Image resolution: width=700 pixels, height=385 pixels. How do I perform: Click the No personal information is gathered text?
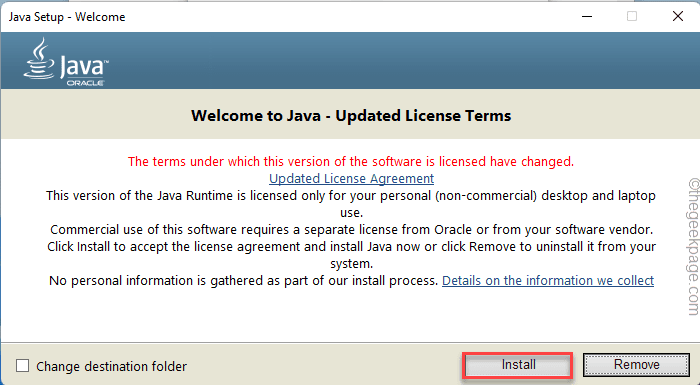pyautogui.click(x=243, y=280)
